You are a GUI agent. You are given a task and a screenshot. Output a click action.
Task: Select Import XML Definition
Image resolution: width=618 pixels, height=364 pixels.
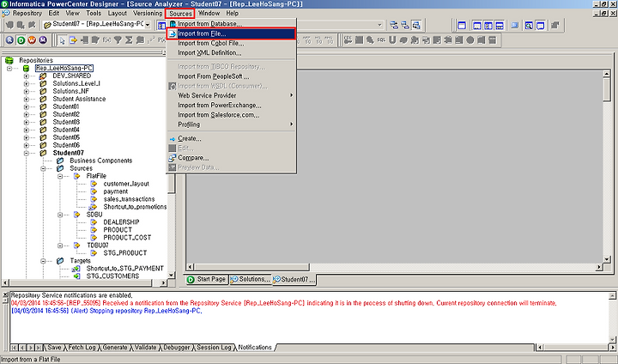[x=232, y=53]
